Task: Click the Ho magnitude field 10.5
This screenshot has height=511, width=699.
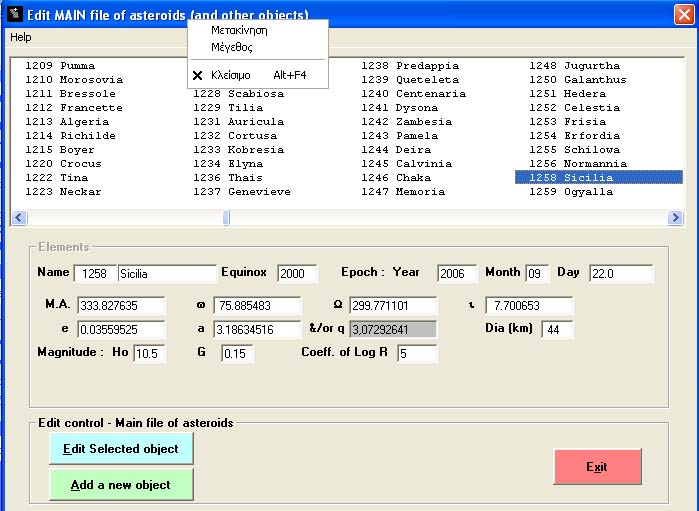Action: point(149,354)
